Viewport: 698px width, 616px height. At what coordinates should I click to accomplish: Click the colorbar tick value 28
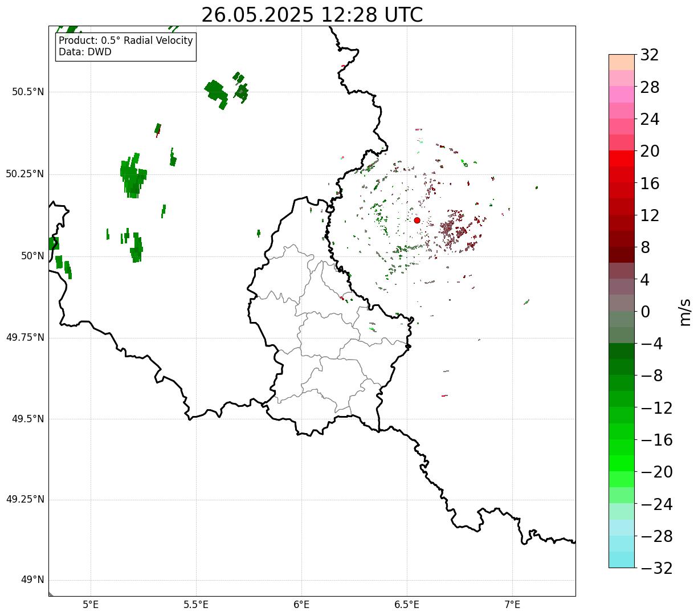click(650, 87)
